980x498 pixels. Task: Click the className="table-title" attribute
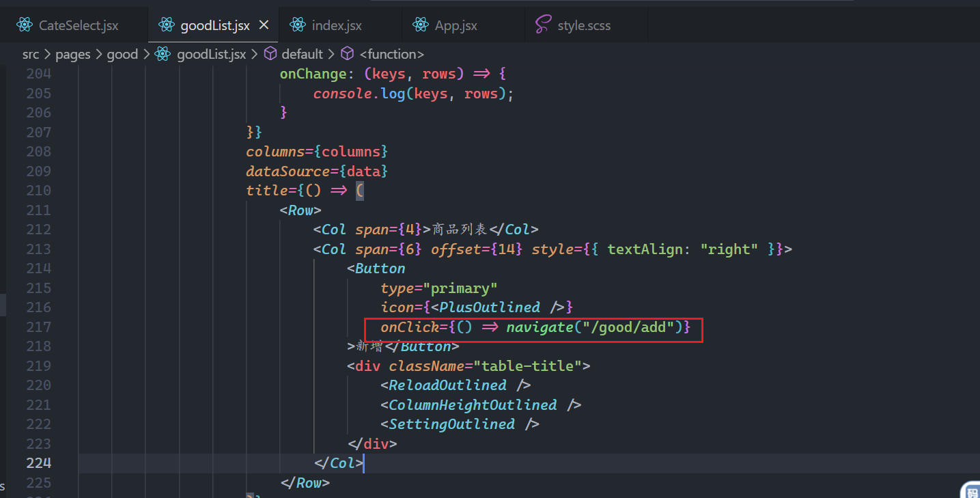485,366
